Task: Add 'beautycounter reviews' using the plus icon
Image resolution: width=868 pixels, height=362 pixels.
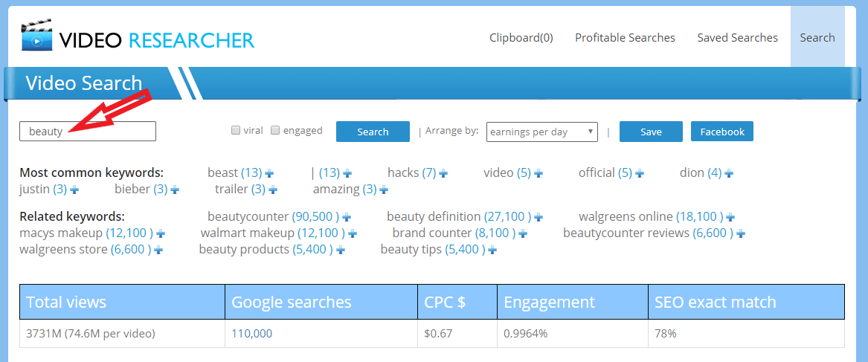Action: click(742, 233)
